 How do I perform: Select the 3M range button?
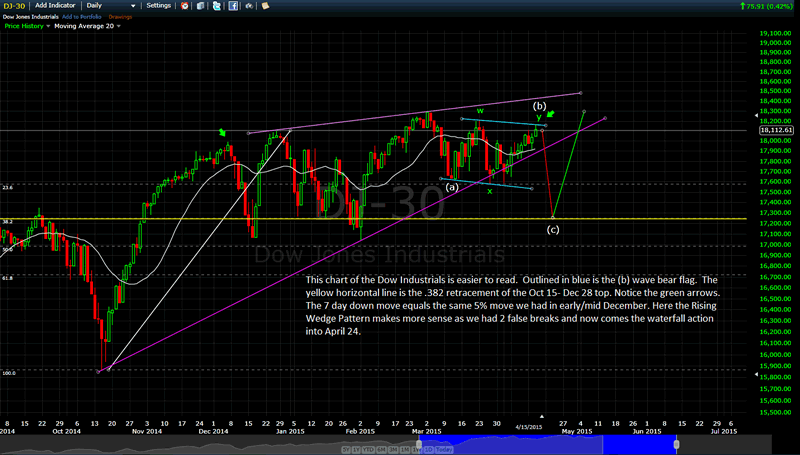tap(393, 449)
